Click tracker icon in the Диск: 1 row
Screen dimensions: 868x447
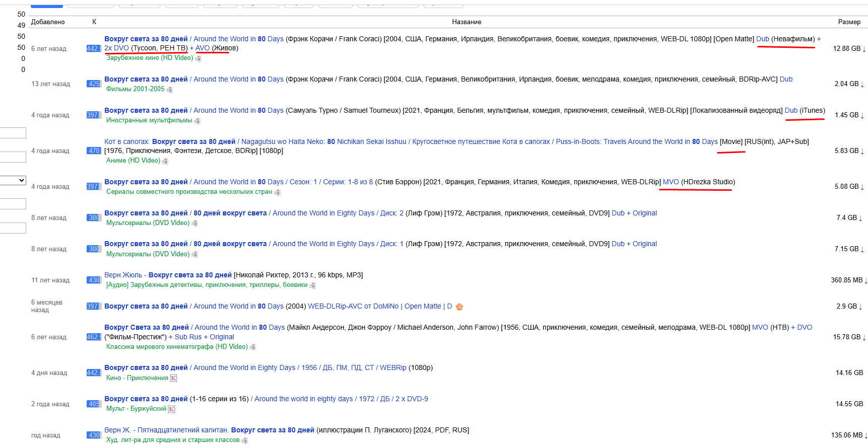pyautogui.click(x=195, y=255)
